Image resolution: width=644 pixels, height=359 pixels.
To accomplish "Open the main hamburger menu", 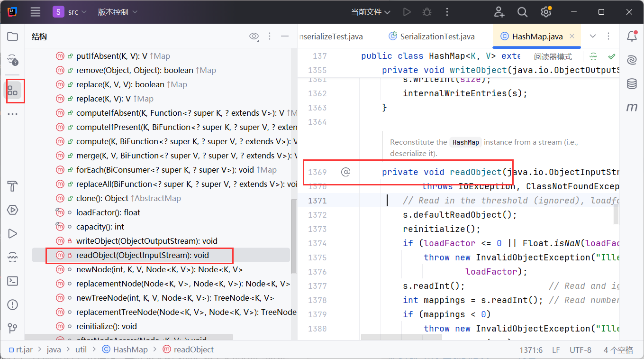I will 36,12.
